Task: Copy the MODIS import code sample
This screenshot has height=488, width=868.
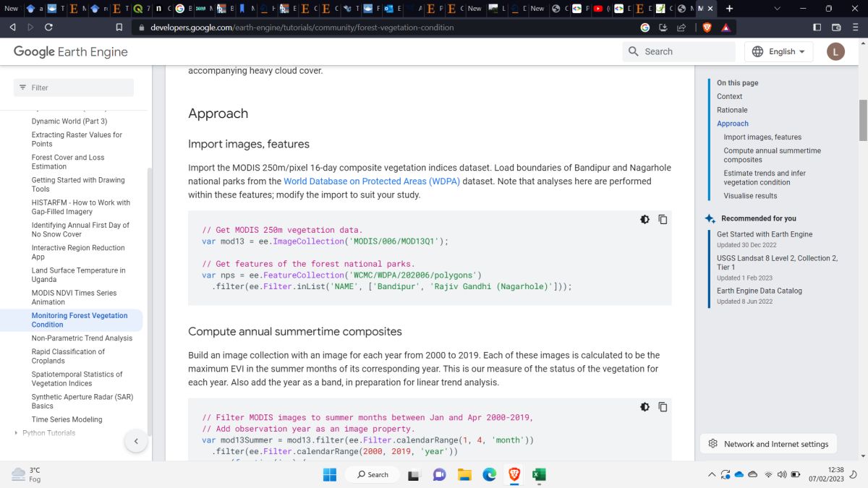Action: (663, 220)
